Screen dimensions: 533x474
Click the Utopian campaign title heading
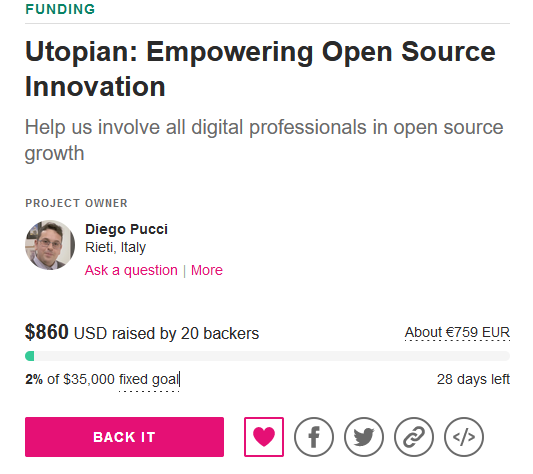click(x=260, y=69)
